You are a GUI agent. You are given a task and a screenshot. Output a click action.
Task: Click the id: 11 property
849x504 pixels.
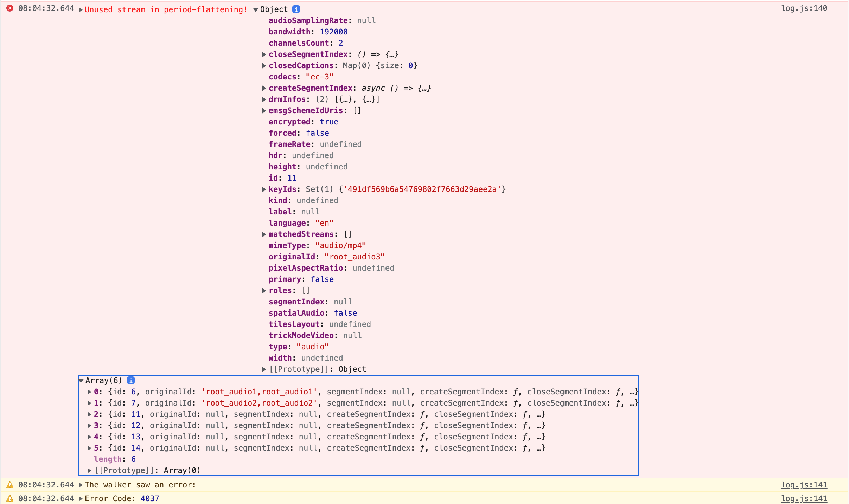coord(282,178)
